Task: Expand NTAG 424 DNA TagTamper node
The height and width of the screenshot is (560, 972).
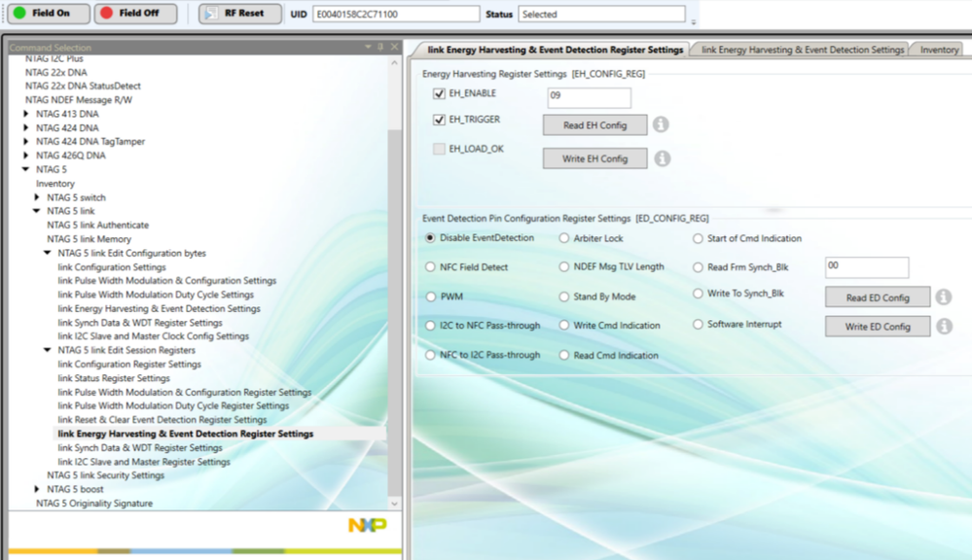Action: tap(25, 141)
